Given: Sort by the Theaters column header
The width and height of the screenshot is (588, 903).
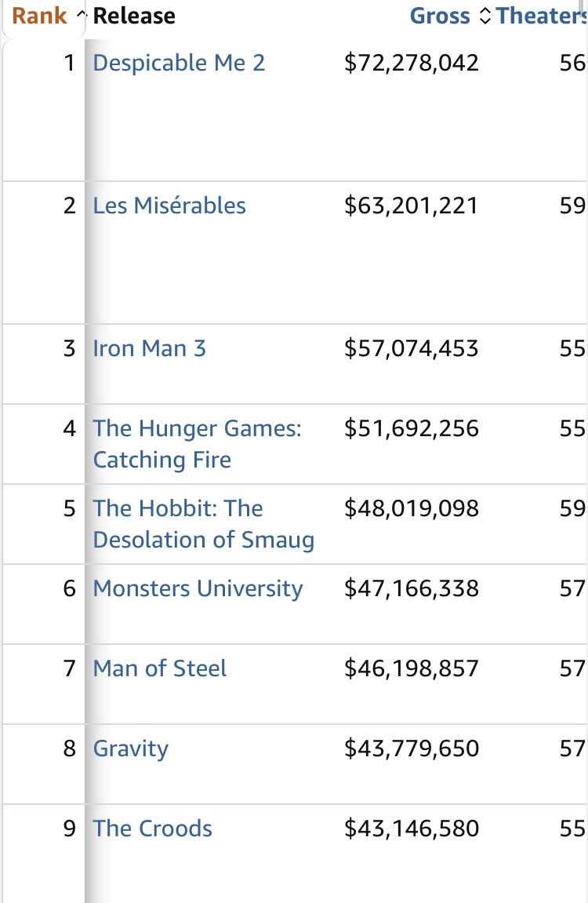Looking at the screenshot, I should point(541,16).
